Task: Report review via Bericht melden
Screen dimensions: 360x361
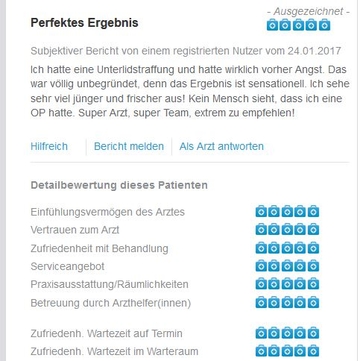Action: click(129, 146)
